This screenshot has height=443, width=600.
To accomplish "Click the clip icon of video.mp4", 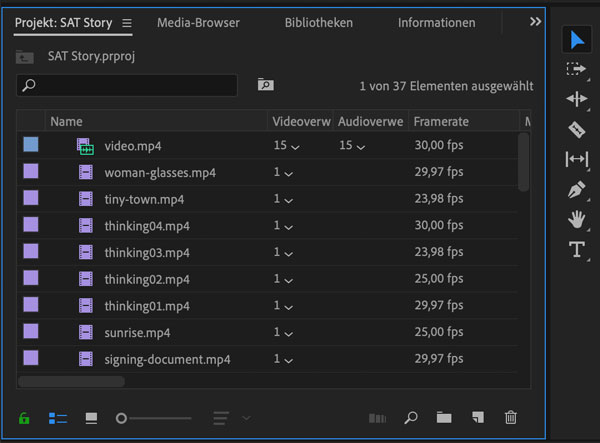I will 85,147.
